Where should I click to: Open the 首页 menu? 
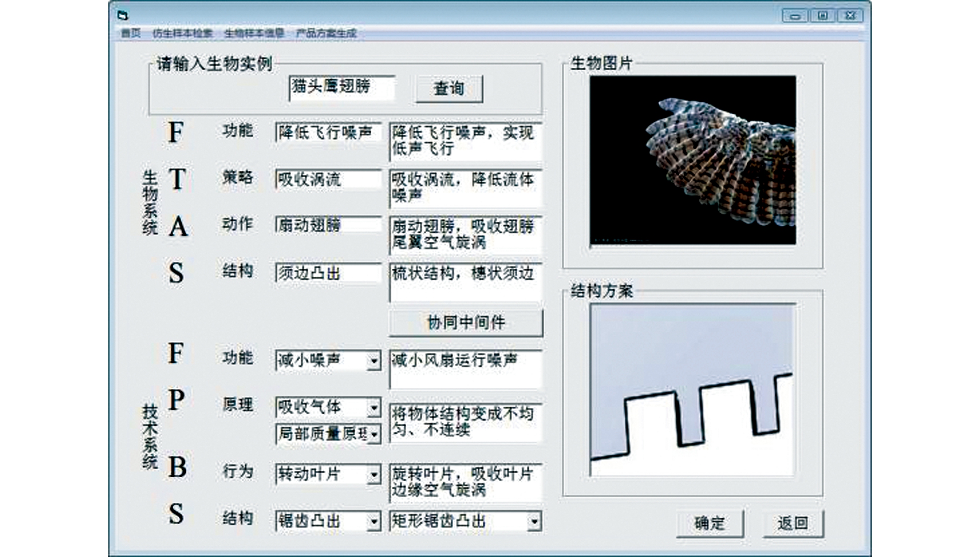tap(131, 33)
